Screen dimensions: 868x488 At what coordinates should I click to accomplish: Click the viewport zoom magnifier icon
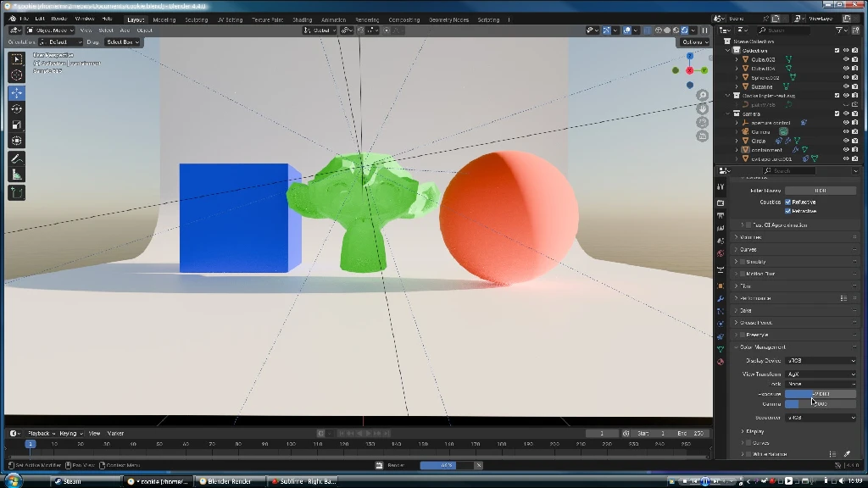[x=702, y=96]
